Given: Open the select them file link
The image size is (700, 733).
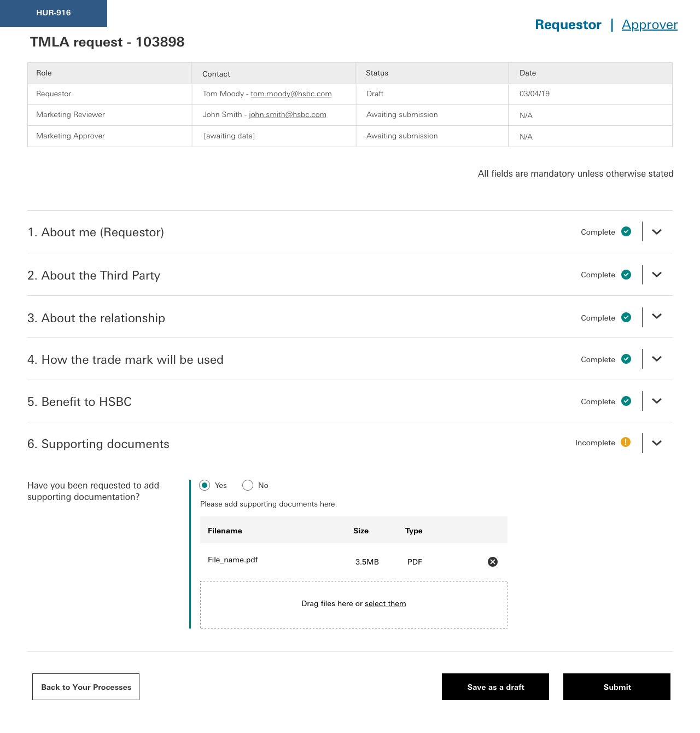Looking at the screenshot, I should click(386, 603).
